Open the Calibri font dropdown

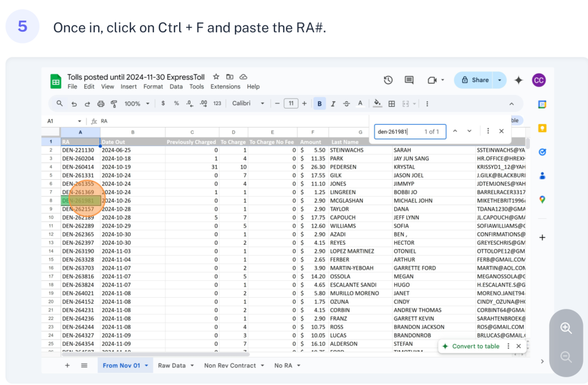click(248, 104)
